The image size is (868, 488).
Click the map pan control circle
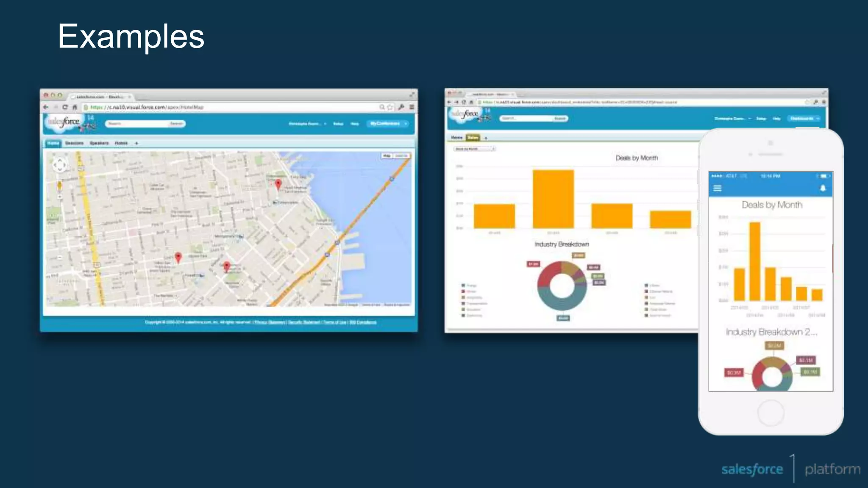[x=60, y=164]
